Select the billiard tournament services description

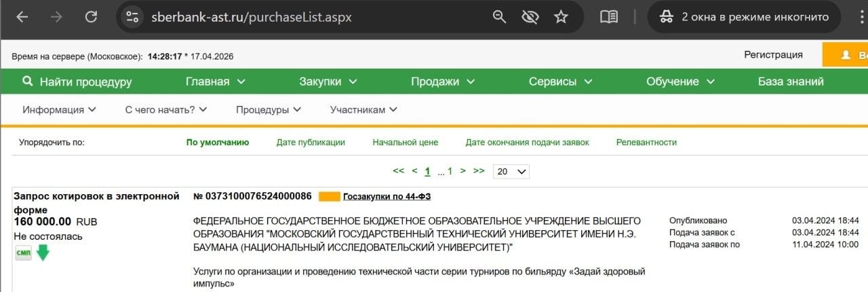pyautogui.click(x=419, y=278)
